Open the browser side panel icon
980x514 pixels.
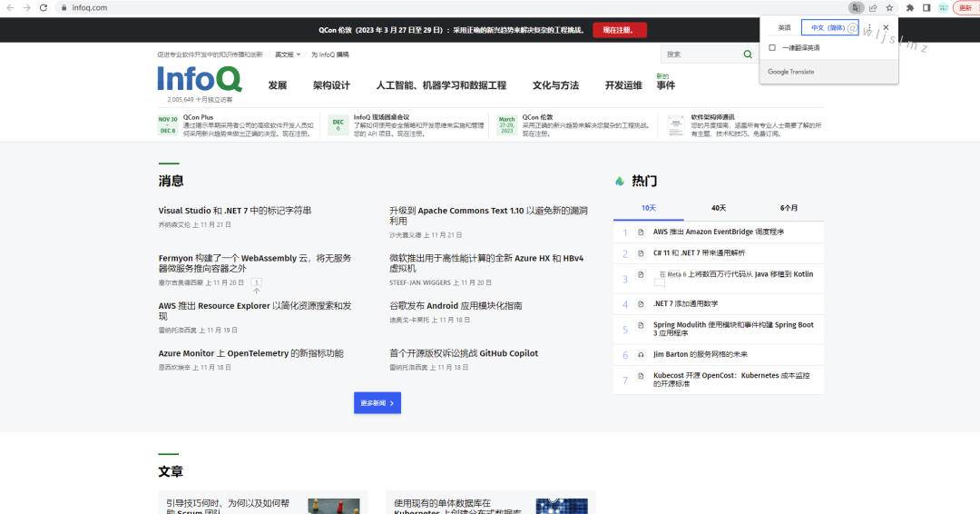pyautogui.click(x=926, y=7)
